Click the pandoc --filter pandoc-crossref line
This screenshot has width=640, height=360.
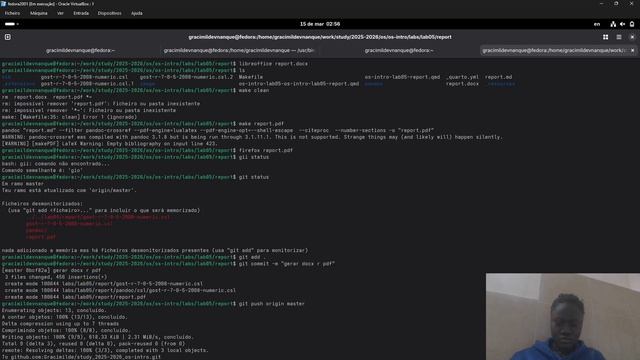[x=218, y=131]
